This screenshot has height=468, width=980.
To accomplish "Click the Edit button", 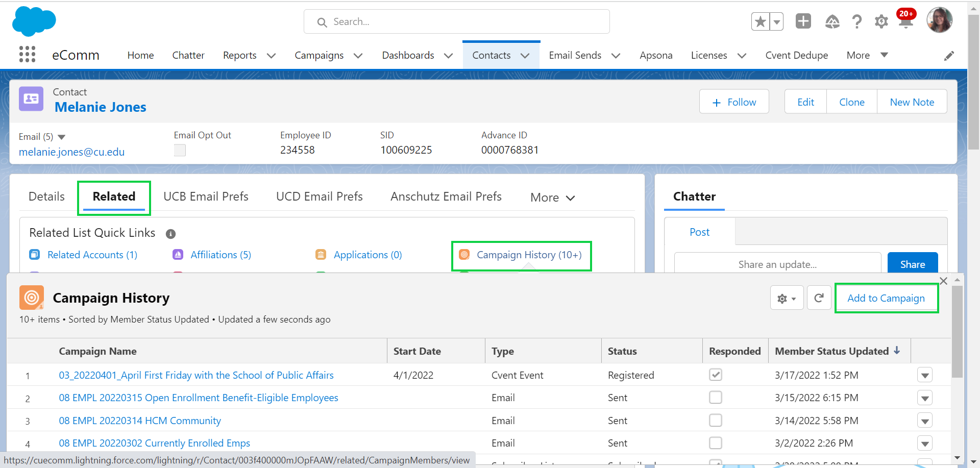I will coord(805,102).
